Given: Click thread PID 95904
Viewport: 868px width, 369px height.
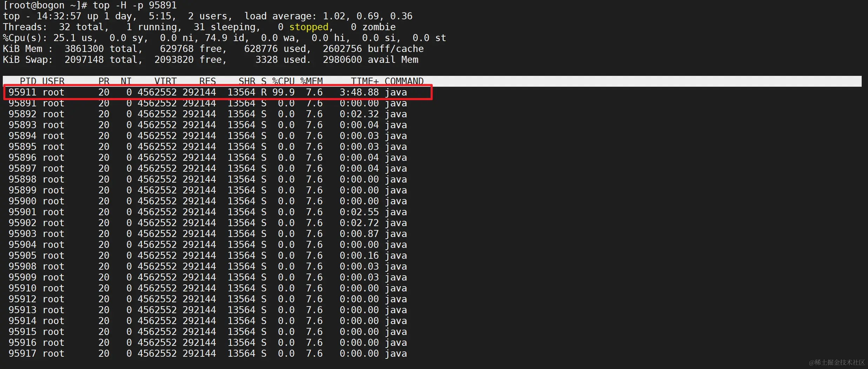Looking at the screenshot, I should (22, 245).
